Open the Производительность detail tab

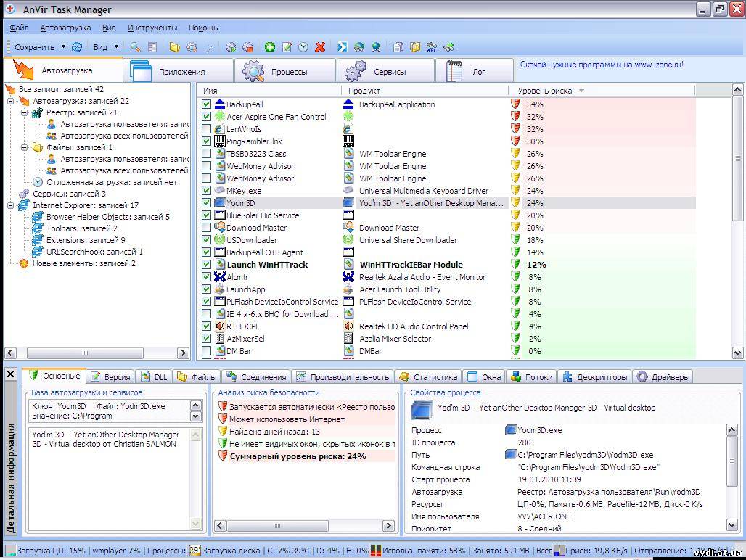coord(343,377)
